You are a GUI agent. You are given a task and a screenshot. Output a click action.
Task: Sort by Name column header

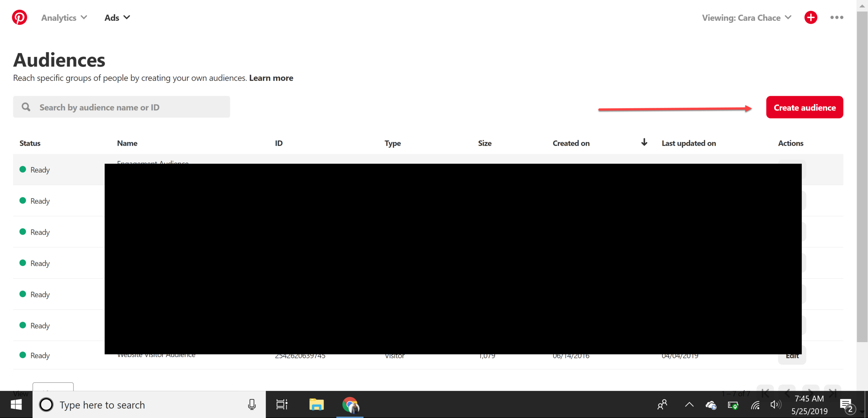coord(127,143)
